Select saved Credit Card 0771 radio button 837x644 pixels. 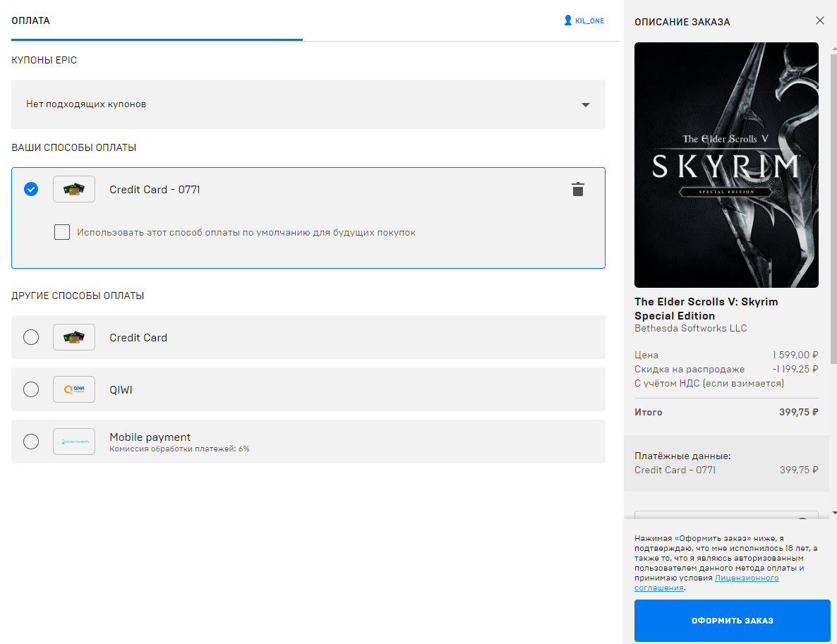point(31,189)
